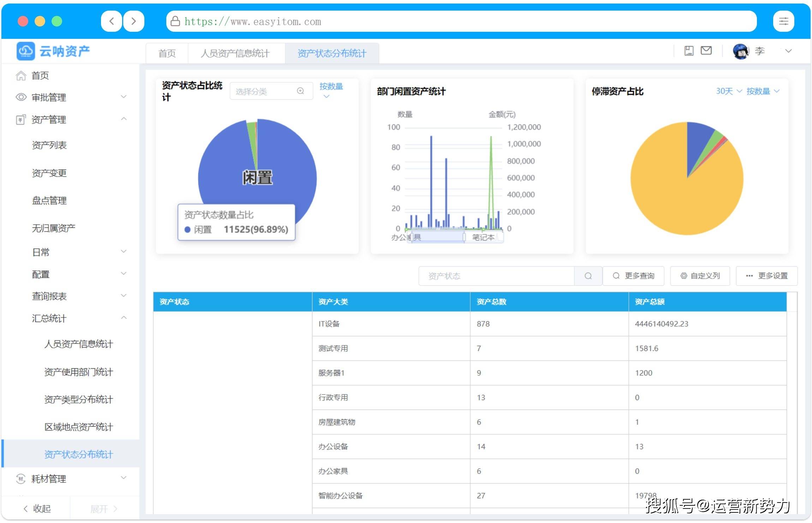This screenshot has width=812, height=523.
Task: Open the mail envelope icon
Action: tap(706, 50)
